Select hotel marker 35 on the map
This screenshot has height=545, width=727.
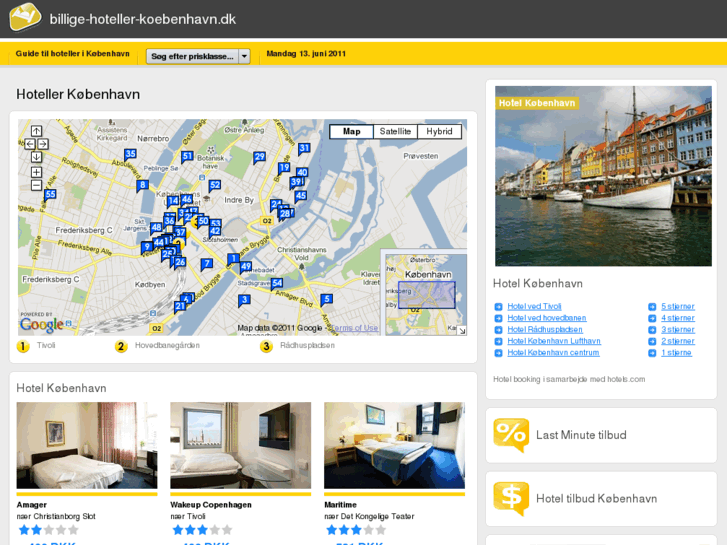(x=130, y=154)
